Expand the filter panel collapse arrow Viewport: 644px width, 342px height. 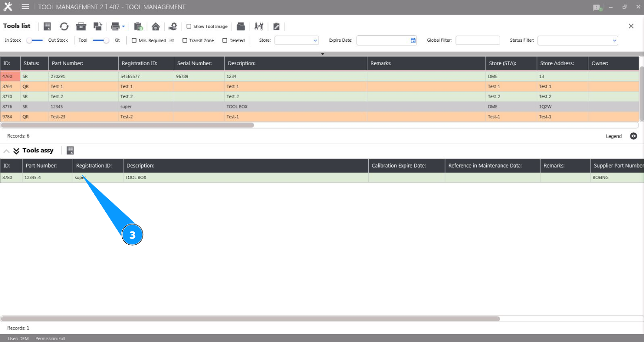(323, 54)
